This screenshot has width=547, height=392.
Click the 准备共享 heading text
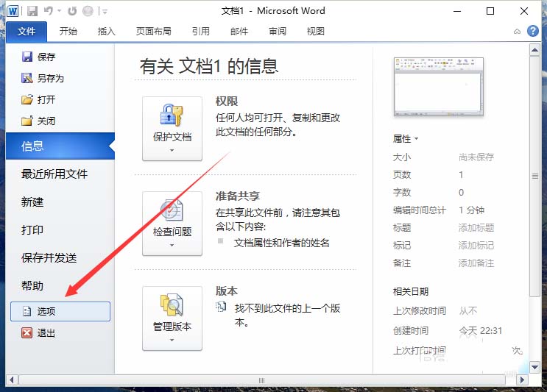238,196
